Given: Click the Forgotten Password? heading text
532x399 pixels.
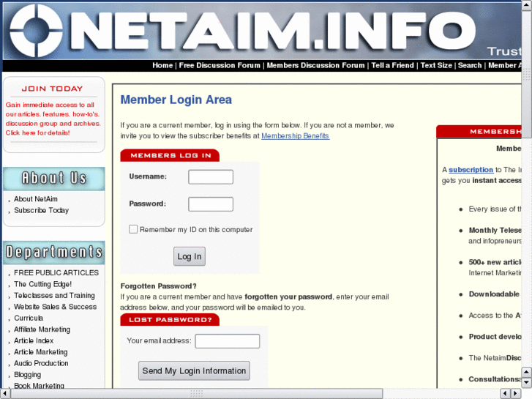Looking at the screenshot, I should tap(159, 286).
